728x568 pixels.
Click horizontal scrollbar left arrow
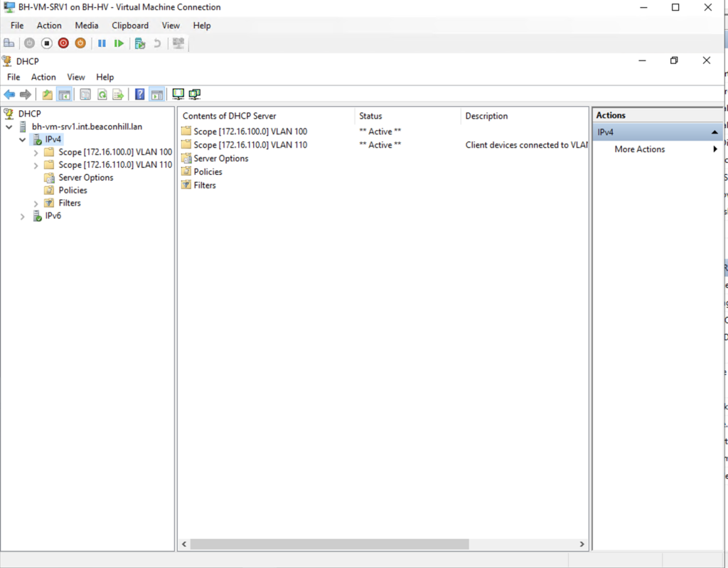[184, 544]
